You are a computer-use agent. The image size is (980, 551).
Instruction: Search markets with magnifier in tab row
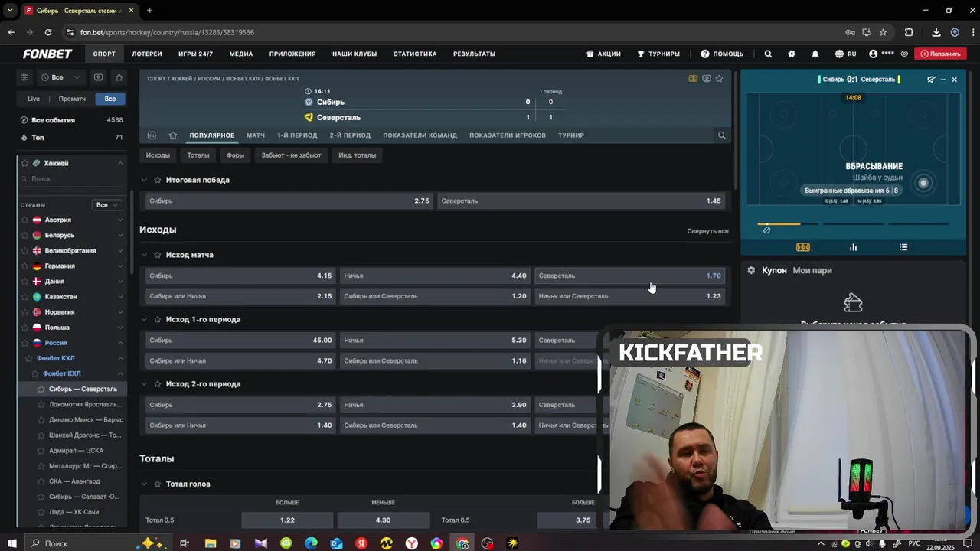pos(721,135)
